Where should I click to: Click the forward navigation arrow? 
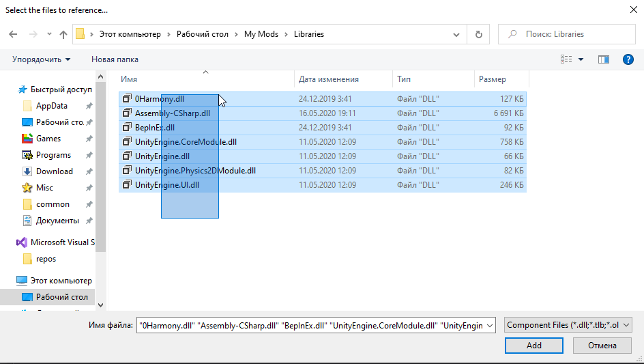33,34
